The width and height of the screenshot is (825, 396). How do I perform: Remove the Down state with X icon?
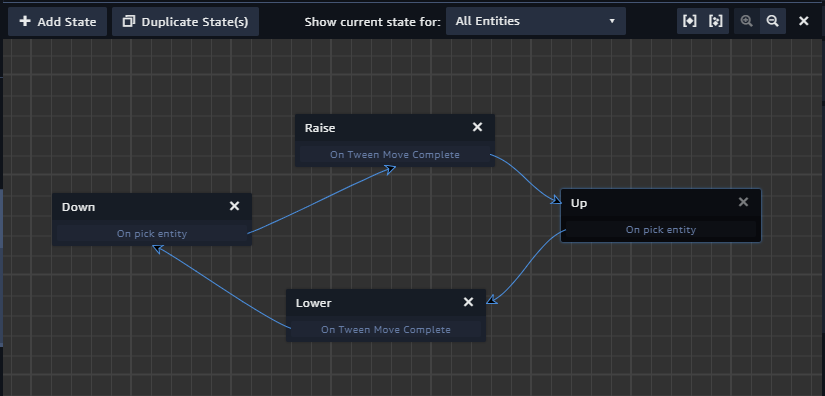point(235,206)
